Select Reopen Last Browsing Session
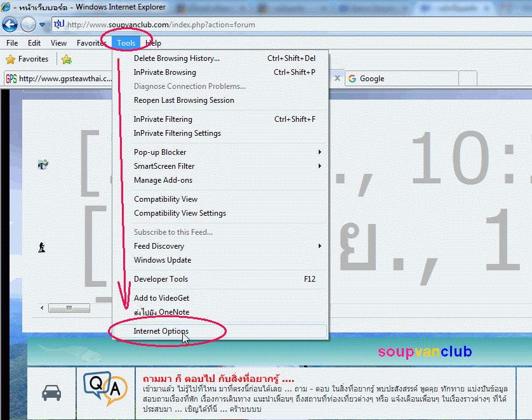The height and width of the screenshot is (420, 532). point(220,100)
